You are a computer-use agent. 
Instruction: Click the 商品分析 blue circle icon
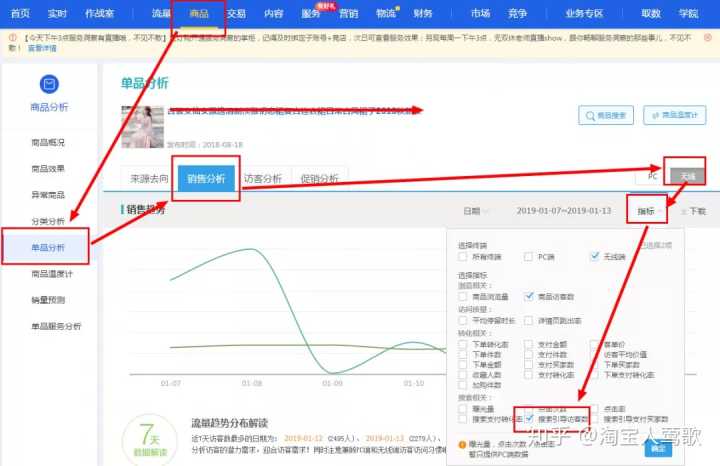(49, 86)
